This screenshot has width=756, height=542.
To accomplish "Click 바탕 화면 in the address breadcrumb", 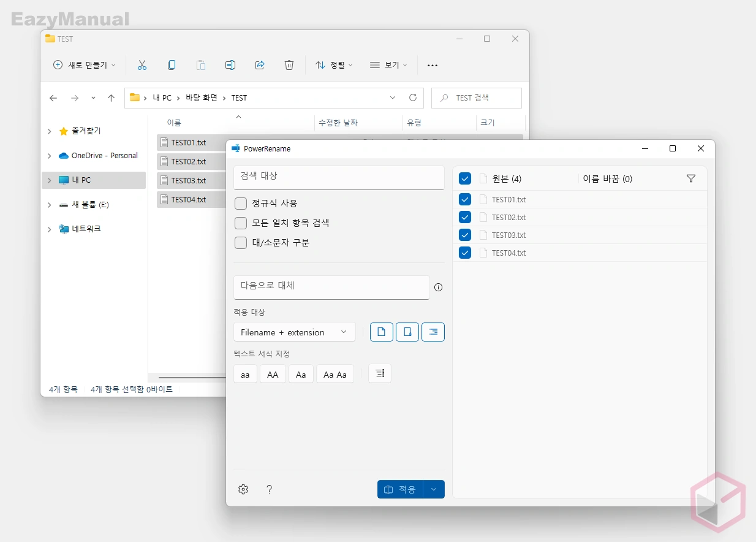I will [202, 98].
